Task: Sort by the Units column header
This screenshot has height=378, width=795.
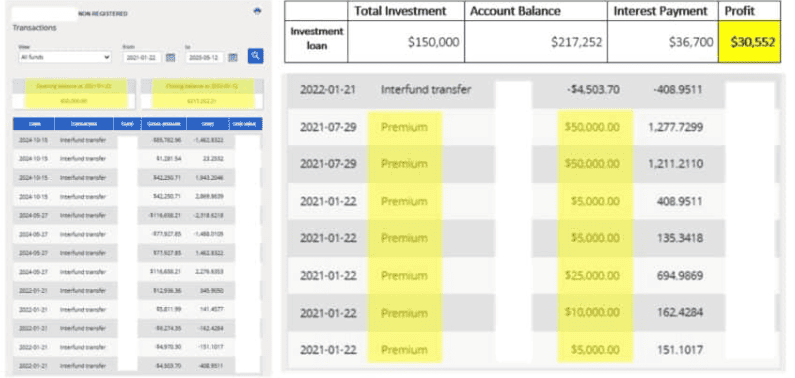Action: coord(207,124)
